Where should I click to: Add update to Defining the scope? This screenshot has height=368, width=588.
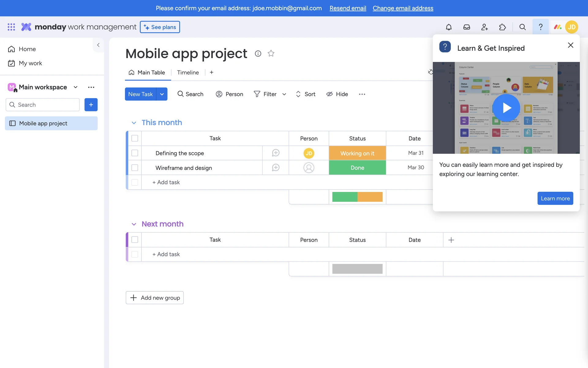click(x=276, y=153)
